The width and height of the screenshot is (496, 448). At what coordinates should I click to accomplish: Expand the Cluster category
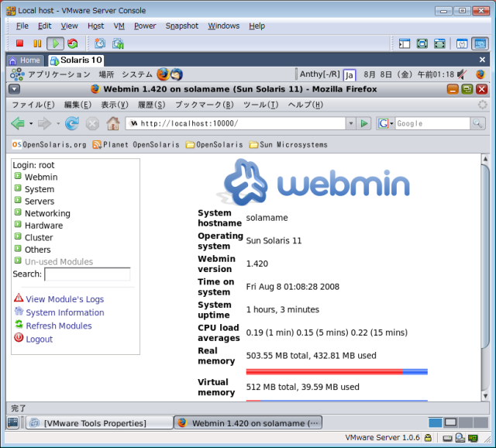pos(18,236)
